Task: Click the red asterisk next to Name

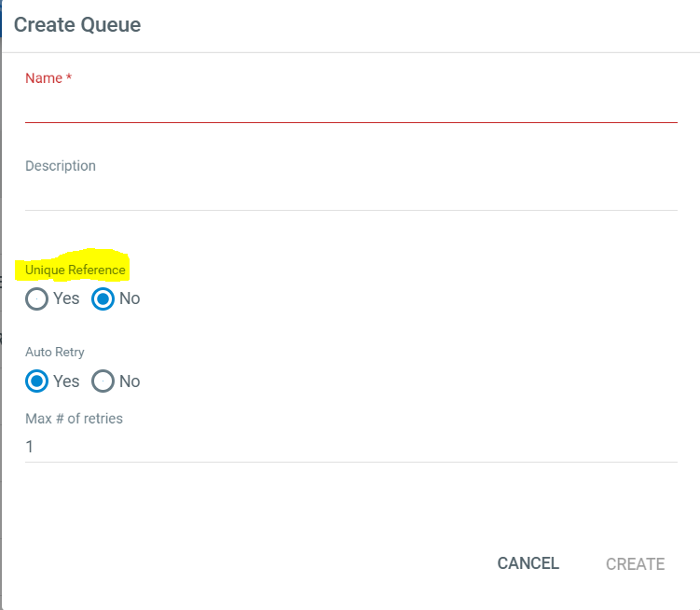Action: pos(69,78)
